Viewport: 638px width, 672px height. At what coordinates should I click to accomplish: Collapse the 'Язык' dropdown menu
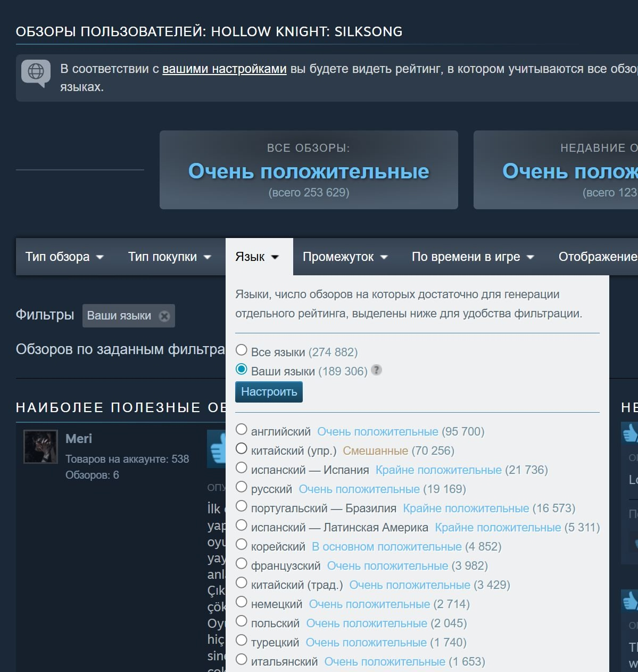click(259, 257)
